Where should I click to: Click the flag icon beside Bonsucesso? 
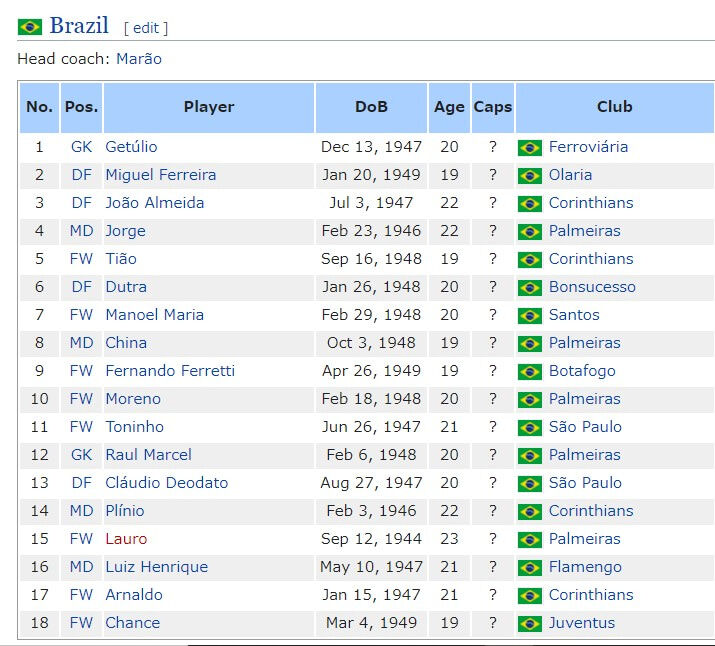click(x=530, y=288)
